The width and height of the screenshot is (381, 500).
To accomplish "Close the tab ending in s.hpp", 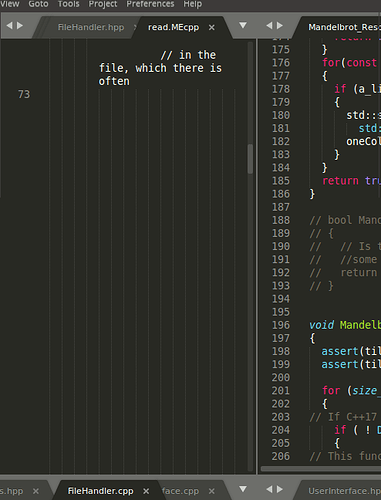I will tap(36, 491).
